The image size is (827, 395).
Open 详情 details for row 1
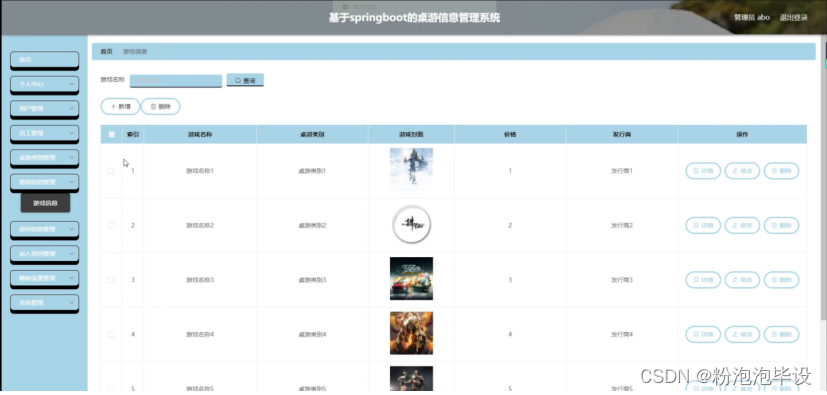point(703,171)
